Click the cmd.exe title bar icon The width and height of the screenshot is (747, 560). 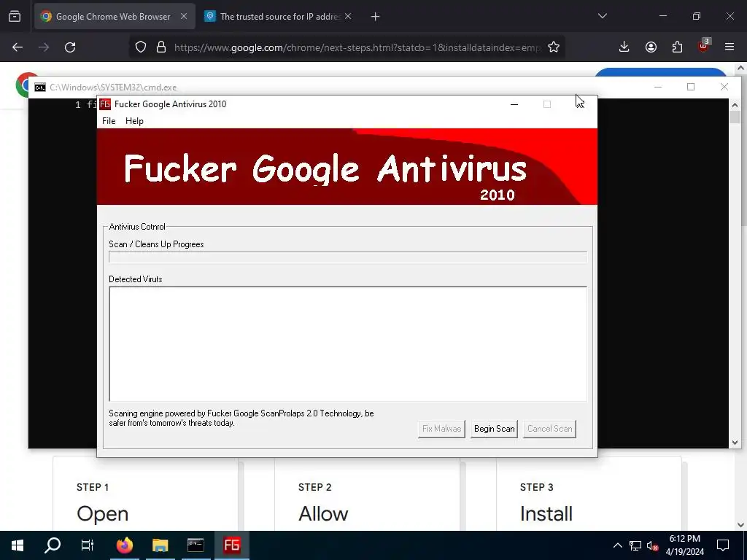click(x=40, y=87)
